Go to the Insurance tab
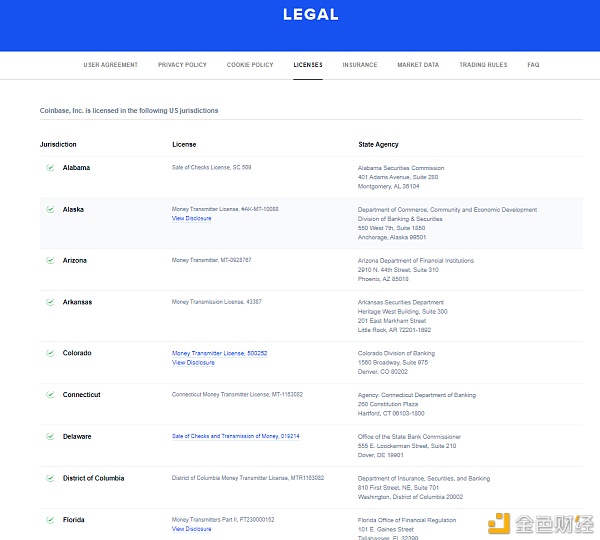Image resolution: width=600 pixels, height=540 pixels. click(360, 65)
